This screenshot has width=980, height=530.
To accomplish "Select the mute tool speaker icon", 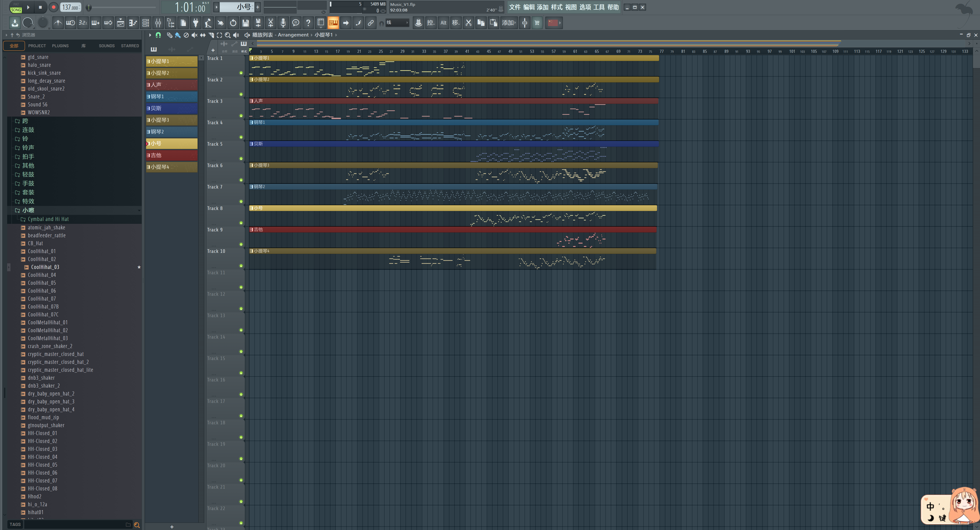I will [195, 35].
